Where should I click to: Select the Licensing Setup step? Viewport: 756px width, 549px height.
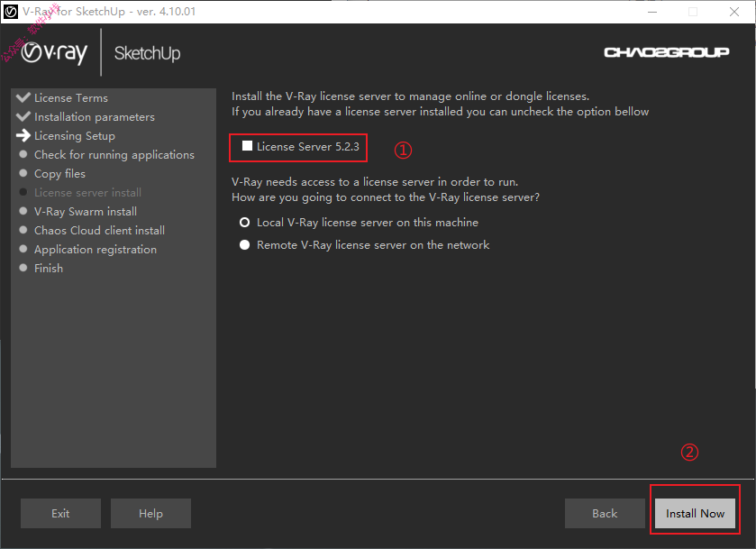tap(75, 136)
